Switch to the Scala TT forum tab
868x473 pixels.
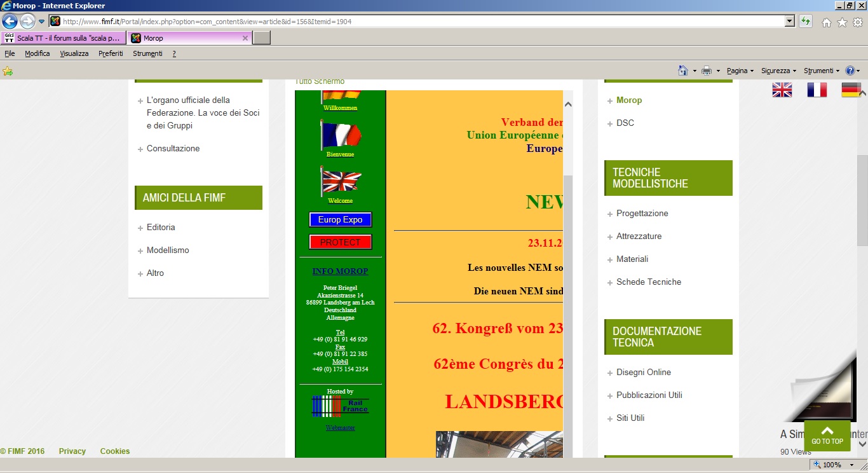(64, 38)
